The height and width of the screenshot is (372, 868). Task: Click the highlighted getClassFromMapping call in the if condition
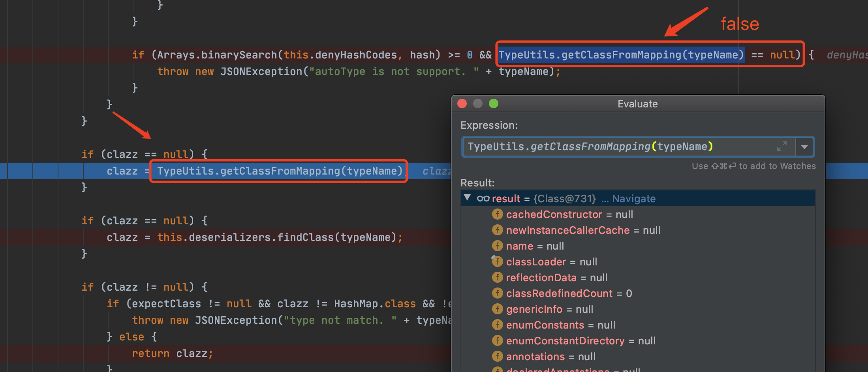pos(621,55)
